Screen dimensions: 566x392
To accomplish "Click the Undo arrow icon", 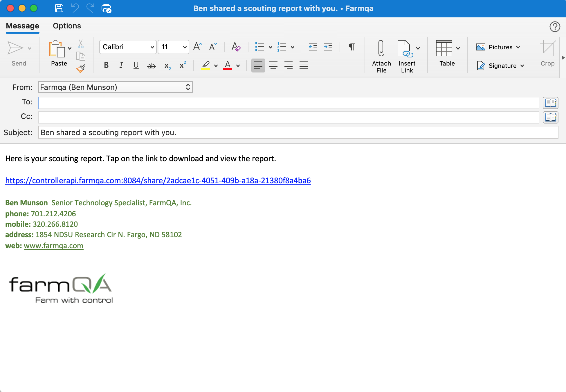I will click(x=75, y=8).
